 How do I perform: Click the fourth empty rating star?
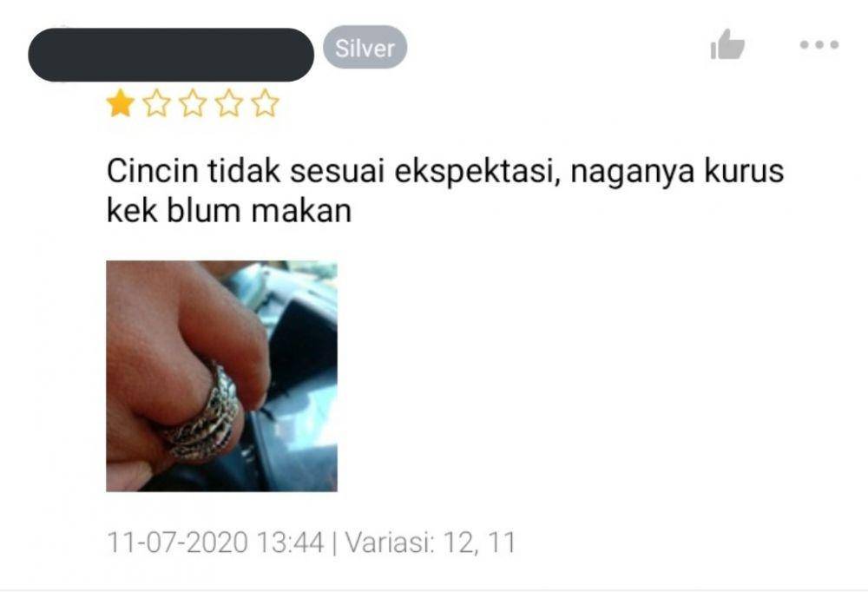click(x=229, y=103)
